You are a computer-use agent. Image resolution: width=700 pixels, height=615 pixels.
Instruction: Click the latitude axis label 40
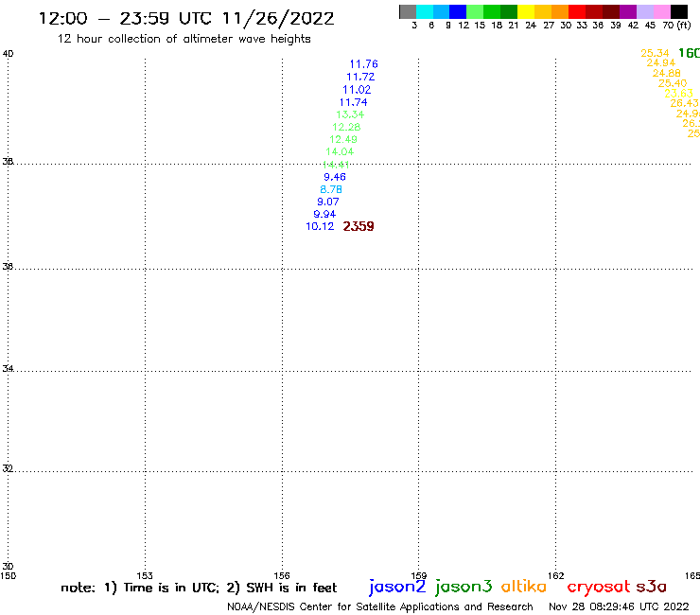pos(8,54)
